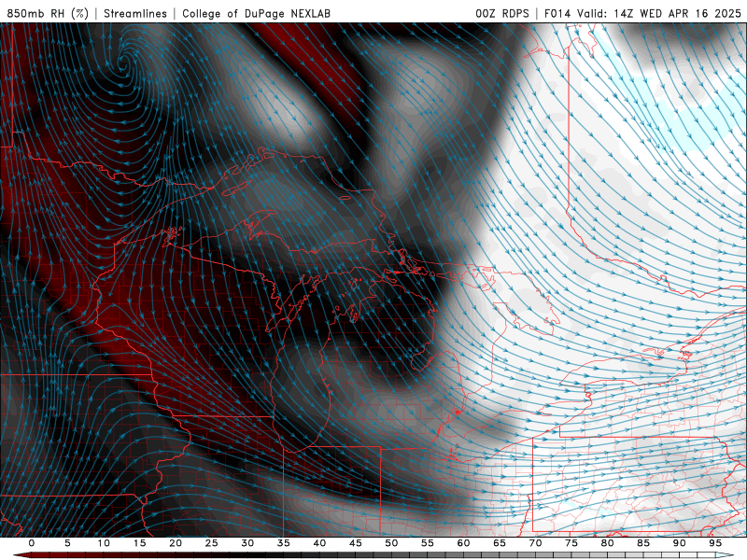Click the '85' label on the colorbar scale
Viewport: 747px width, 560px height.
coord(643,543)
